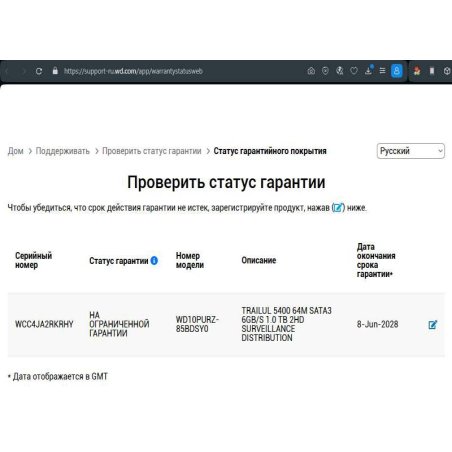Click the Номер модели column header
This screenshot has width=452, height=452.
tap(190, 260)
